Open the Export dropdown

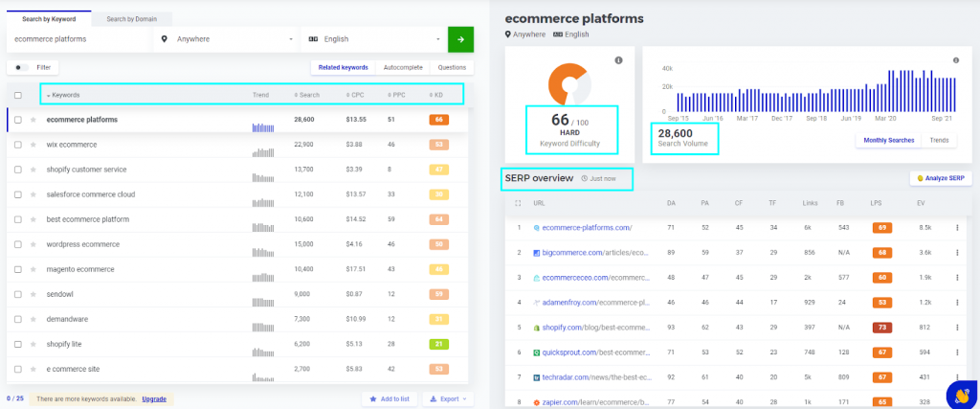448,399
